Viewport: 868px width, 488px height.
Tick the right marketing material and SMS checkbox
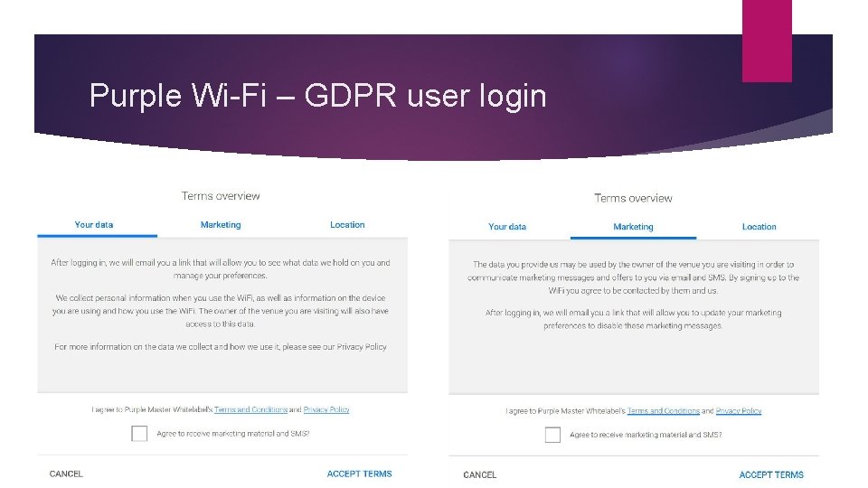pyautogui.click(x=552, y=435)
